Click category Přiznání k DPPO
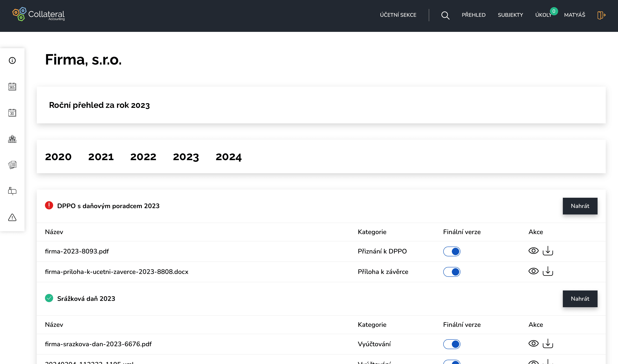This screenshot has height=364, width=618. coord(382,251)
